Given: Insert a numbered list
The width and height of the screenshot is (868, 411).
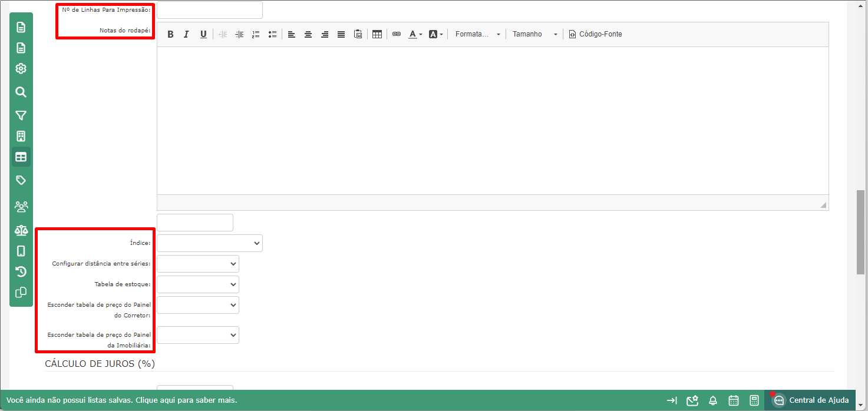Looking at the screenshot, I should [256, 34].
